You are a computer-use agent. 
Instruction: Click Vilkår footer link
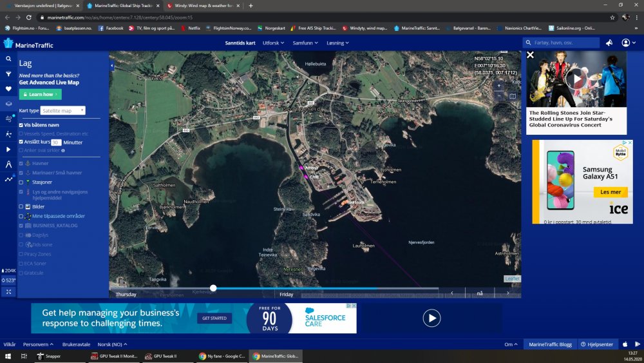[10, 344]
